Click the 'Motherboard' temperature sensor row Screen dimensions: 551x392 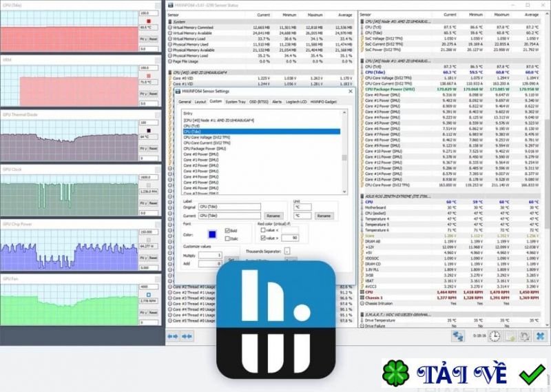pos(453,207)
